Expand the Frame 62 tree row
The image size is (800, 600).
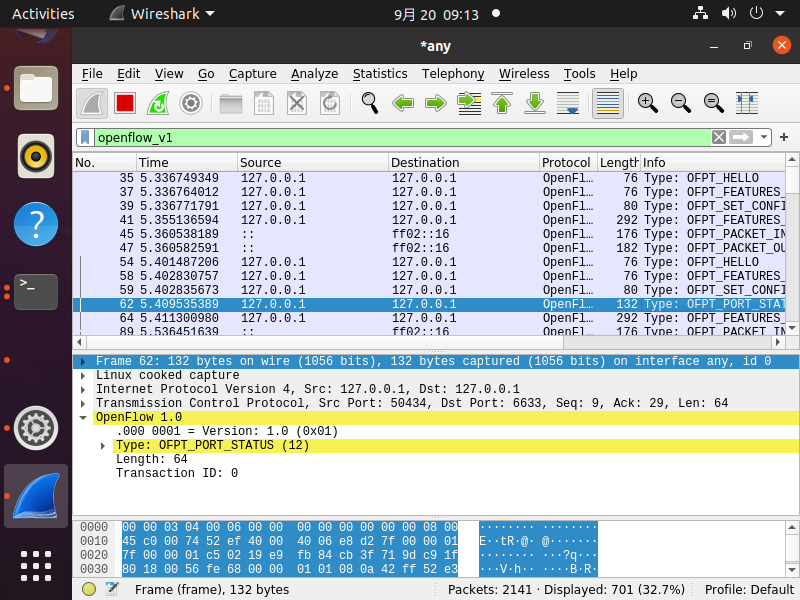83,362
